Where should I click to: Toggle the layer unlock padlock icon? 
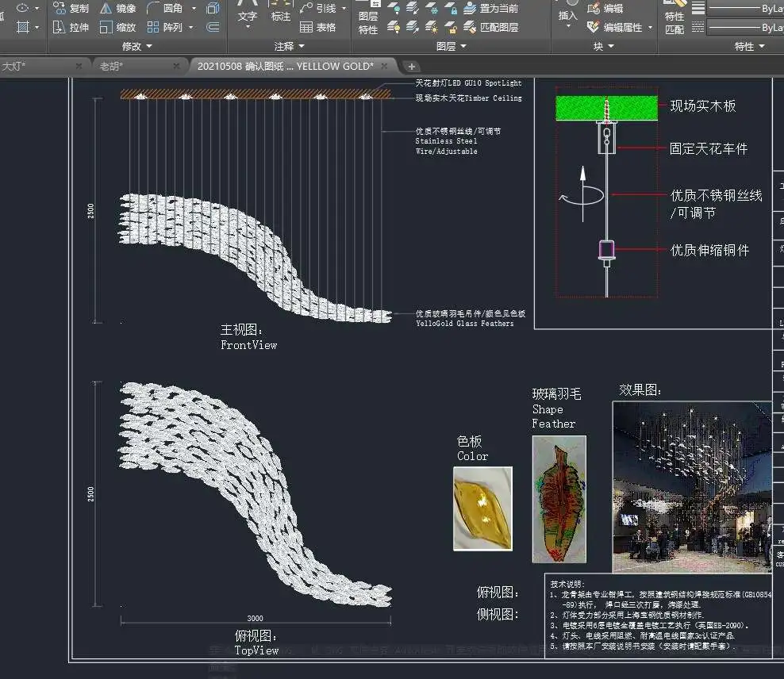[451, 27]
